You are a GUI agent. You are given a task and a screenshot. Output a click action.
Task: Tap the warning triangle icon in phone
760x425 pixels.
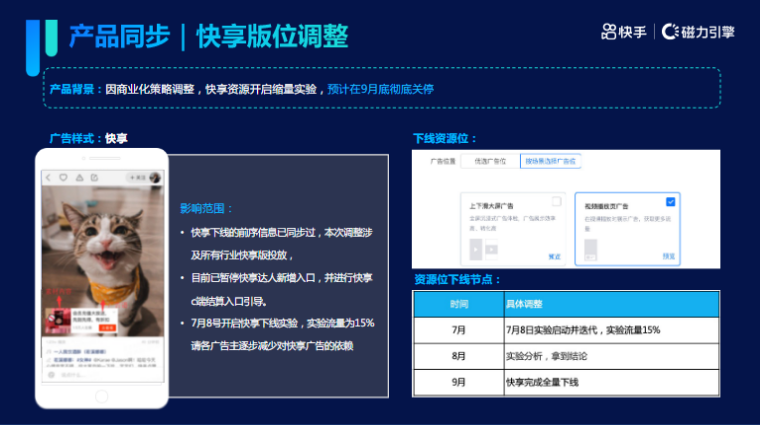click(77, 177)
